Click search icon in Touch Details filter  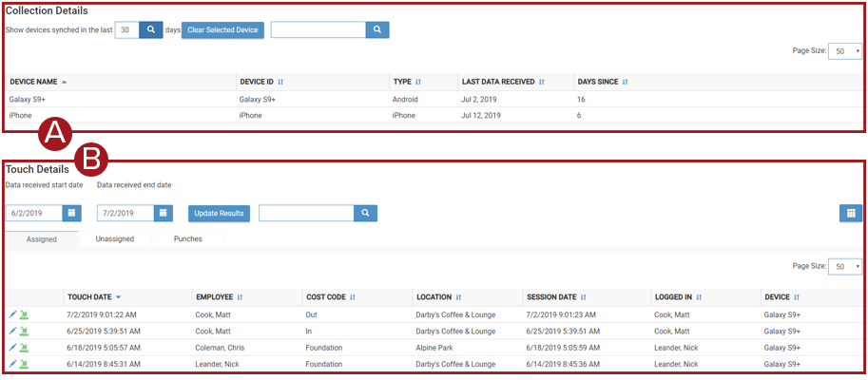[x=365, y=213]
